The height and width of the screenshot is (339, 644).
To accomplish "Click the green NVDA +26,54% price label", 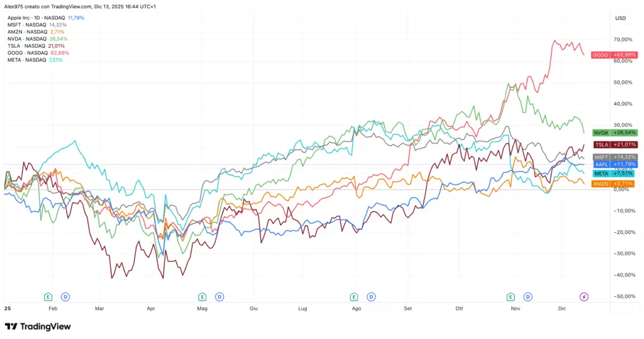I will pos(615,133).
